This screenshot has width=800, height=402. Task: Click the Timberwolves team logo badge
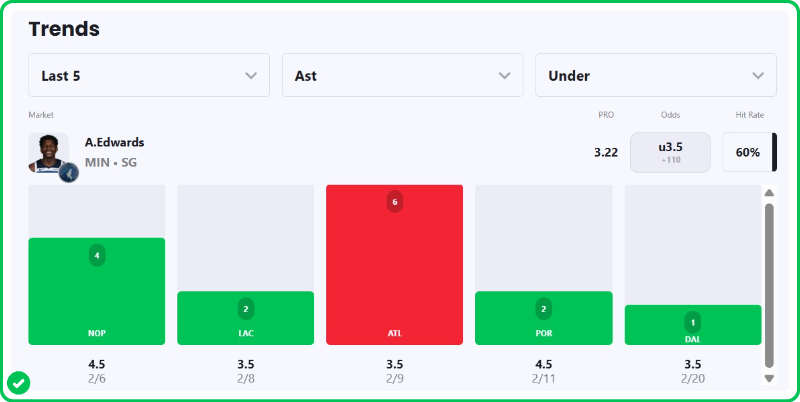point(69,172)
